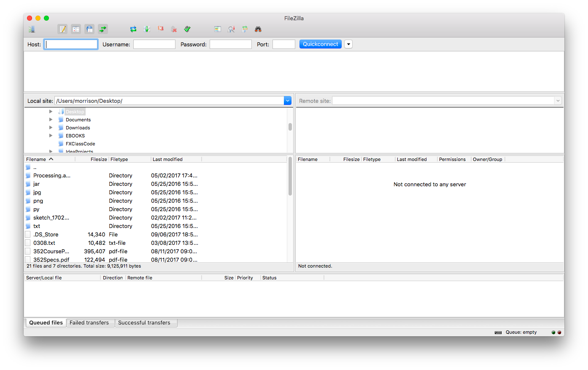Click the Host input field
Image resolution: width=588 pixels, height=370 pixels.
point(71,44)
